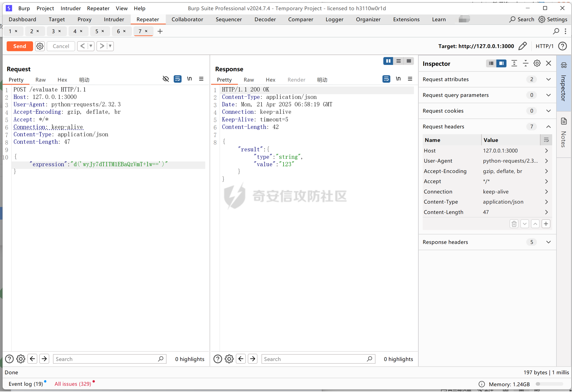The image size is (572, 392).
Task: Switch to Repeater tab 3
Action: 53,31
